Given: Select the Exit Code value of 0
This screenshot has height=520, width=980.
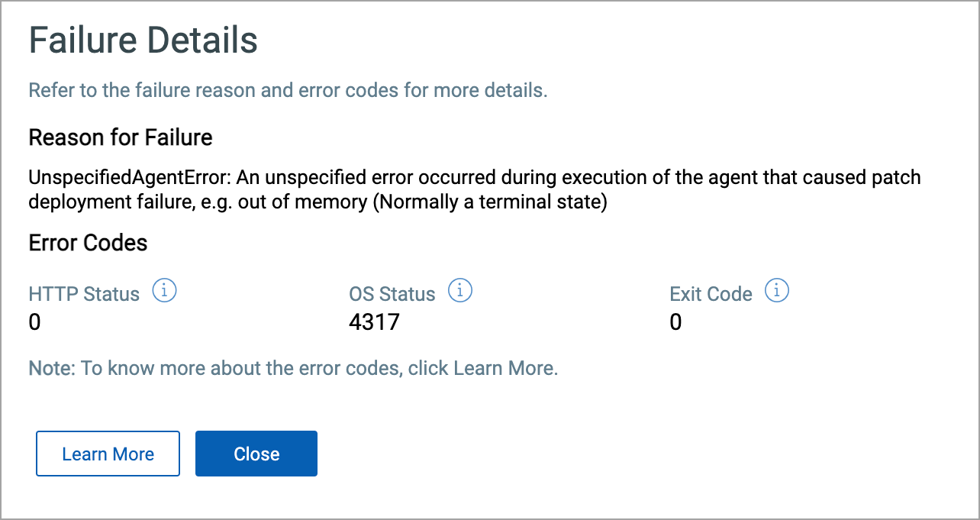Looking at the screenshot, I should click(675, 321).
